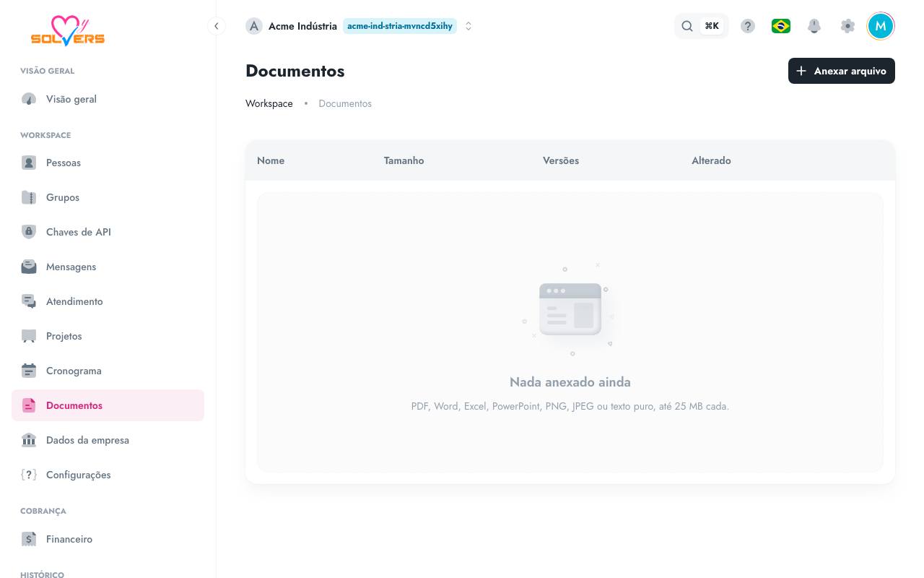
Task: Click the Documentos page heading
Action: [x=295, y=71]
